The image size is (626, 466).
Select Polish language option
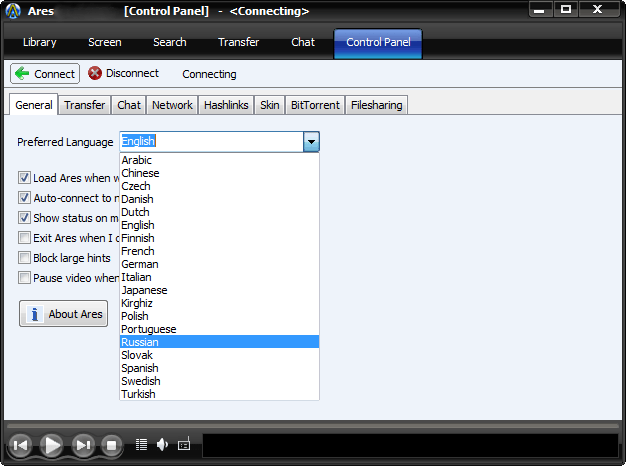click(219, 316)
